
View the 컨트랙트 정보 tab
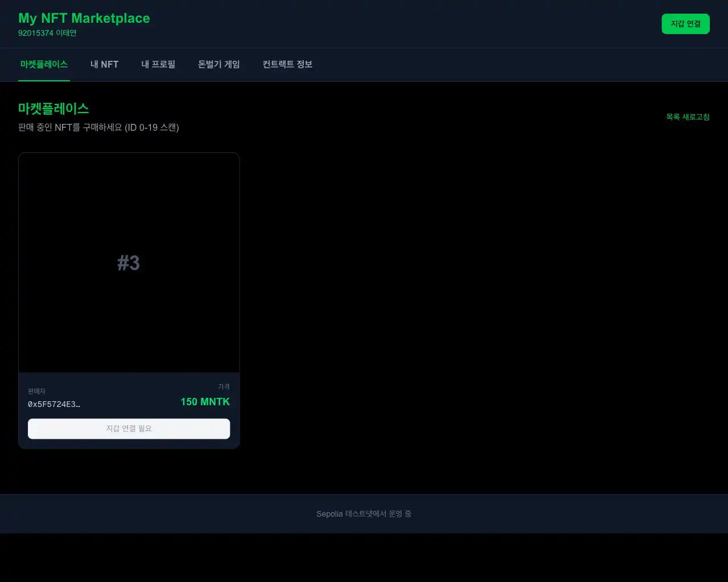coord(287,64)
